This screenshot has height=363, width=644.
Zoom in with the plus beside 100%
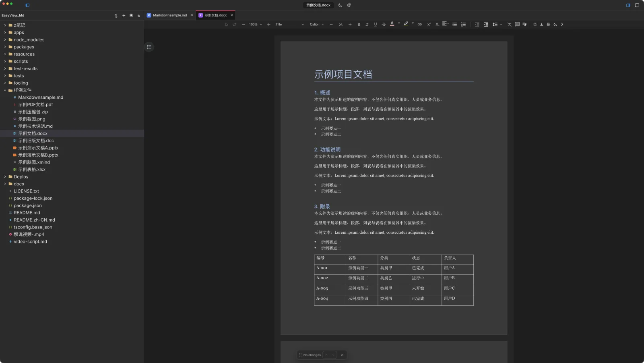tap(269, 25)
